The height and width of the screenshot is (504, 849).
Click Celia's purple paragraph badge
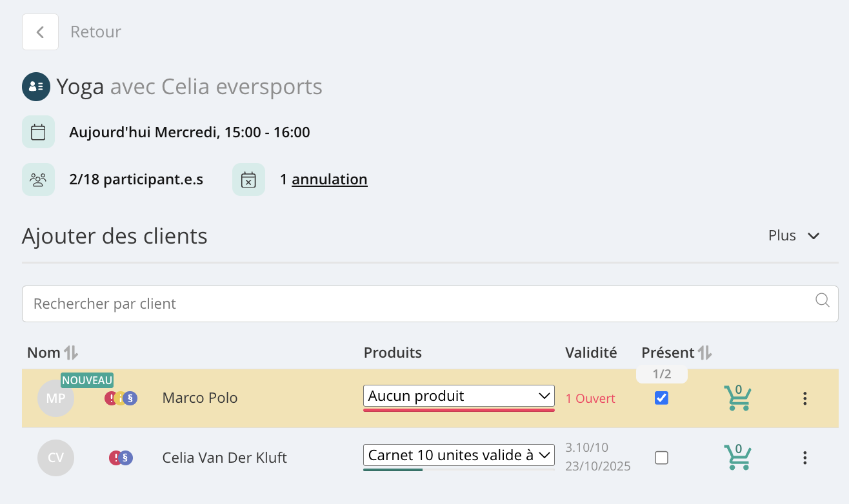[x=126, y=458]
